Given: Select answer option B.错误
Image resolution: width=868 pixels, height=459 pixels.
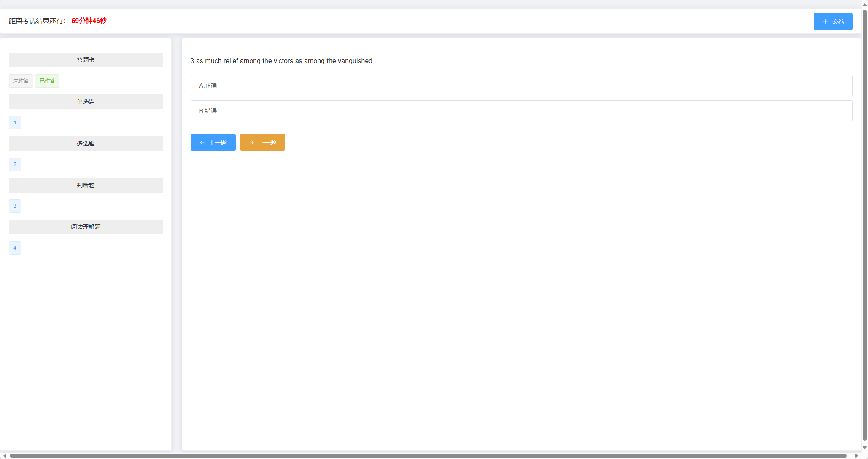Looking at the screenshot, I should pyautogui.click(x=521, y=111).
